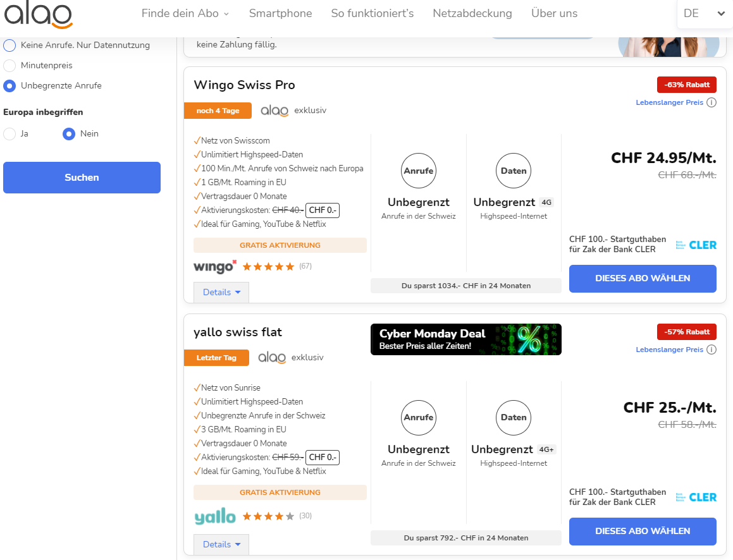The width and height of the screenshot is (733, 560).
Task: Choose the yallo swiss flat subscription
Action: (643, 531)
